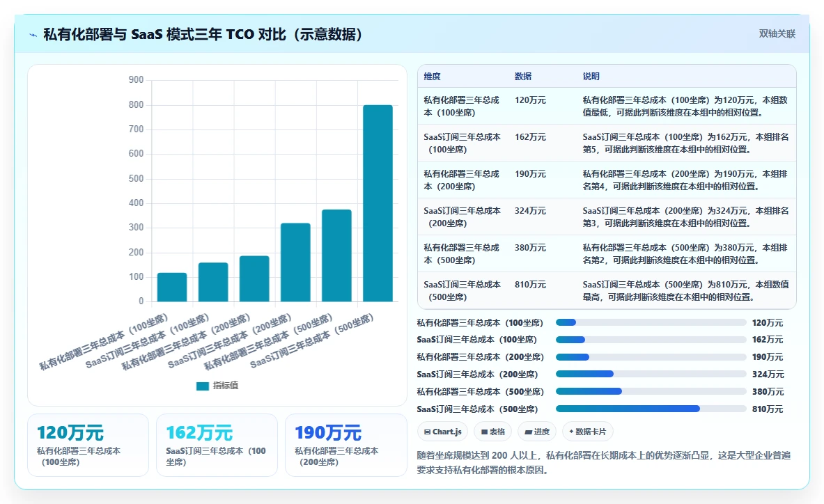Click the description stating 本组数值最高
Viewport: 824px width, 504px height.
(685, 291)
